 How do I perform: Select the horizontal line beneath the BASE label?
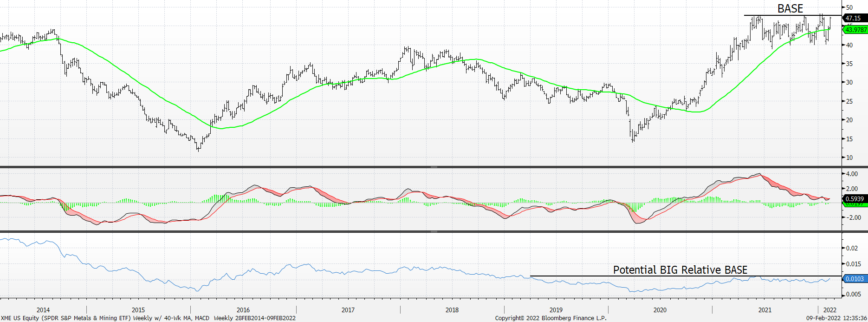pyautogui.click(x=793, y=15)
